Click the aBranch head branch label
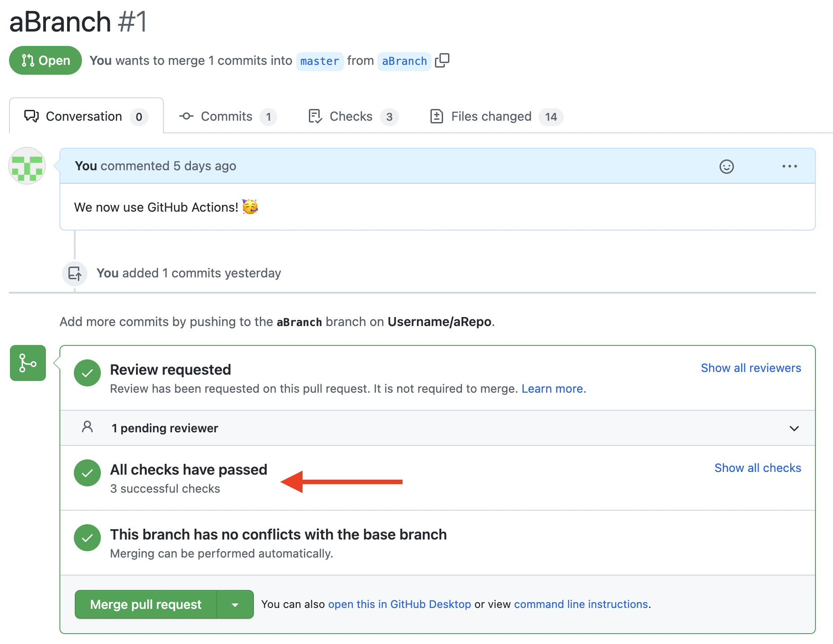The image size is (833, 644). (x=404, y=61)
